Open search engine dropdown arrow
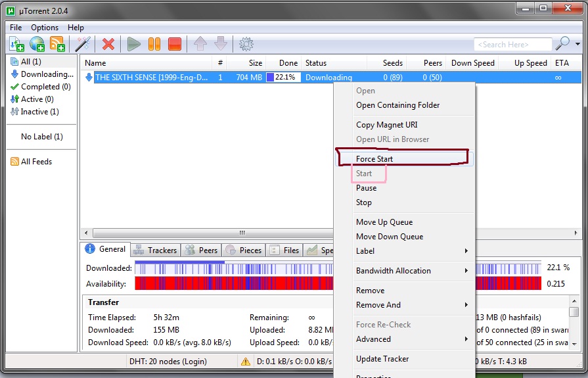 point(578,44)
